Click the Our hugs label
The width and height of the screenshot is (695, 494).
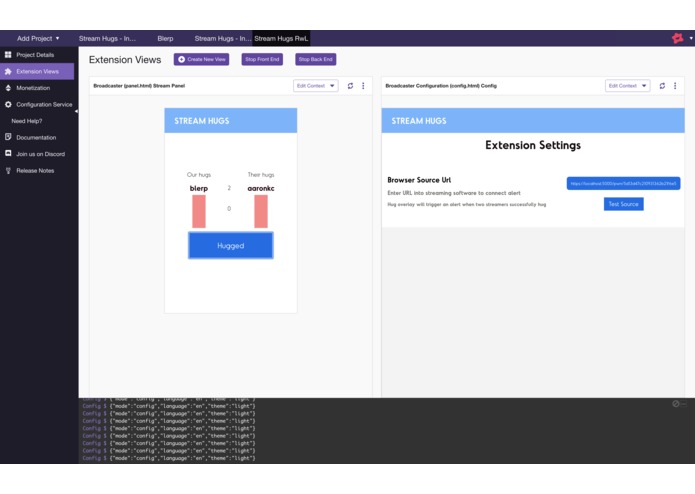199,175
